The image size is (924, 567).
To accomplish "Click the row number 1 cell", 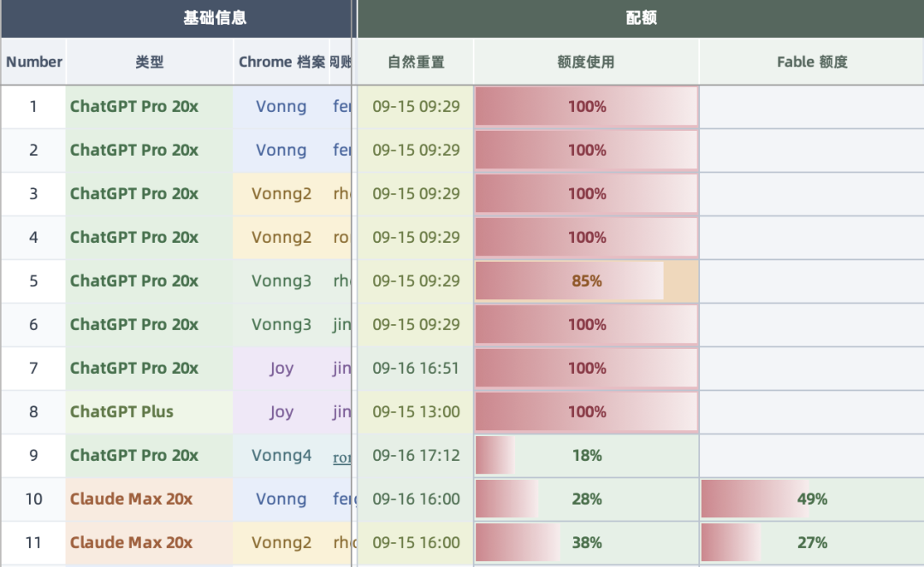I will point(33,107).
